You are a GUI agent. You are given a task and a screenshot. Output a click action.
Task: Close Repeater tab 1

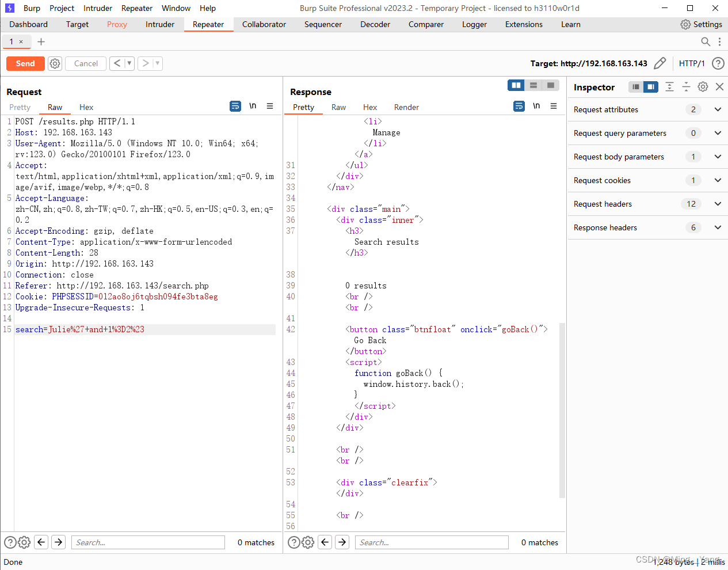coord(21,41)
